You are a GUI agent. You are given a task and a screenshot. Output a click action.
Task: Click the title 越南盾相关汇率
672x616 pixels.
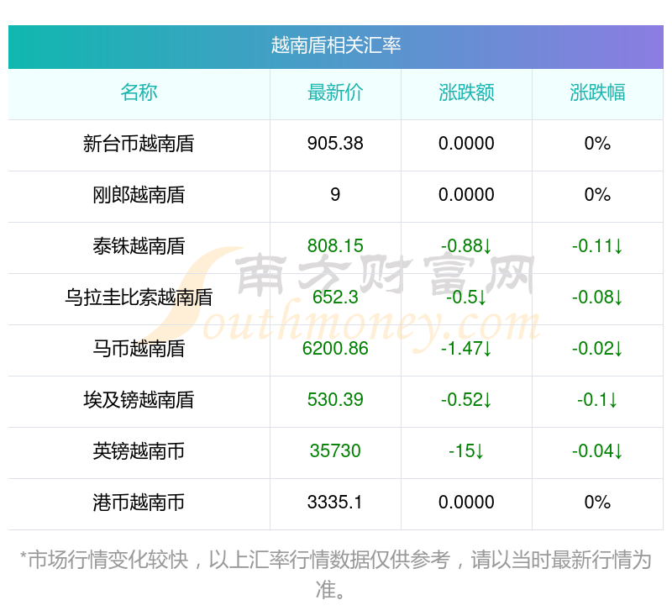coord(335,45)
